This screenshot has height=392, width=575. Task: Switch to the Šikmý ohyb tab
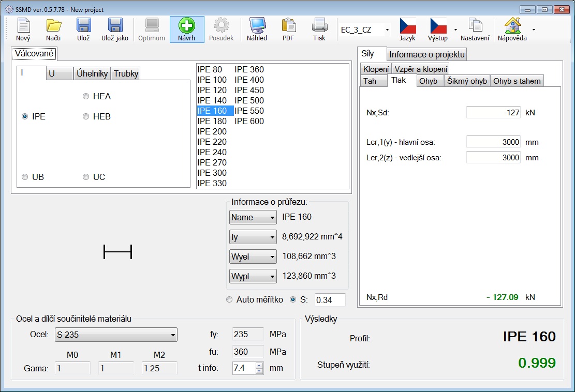[467, 81]
